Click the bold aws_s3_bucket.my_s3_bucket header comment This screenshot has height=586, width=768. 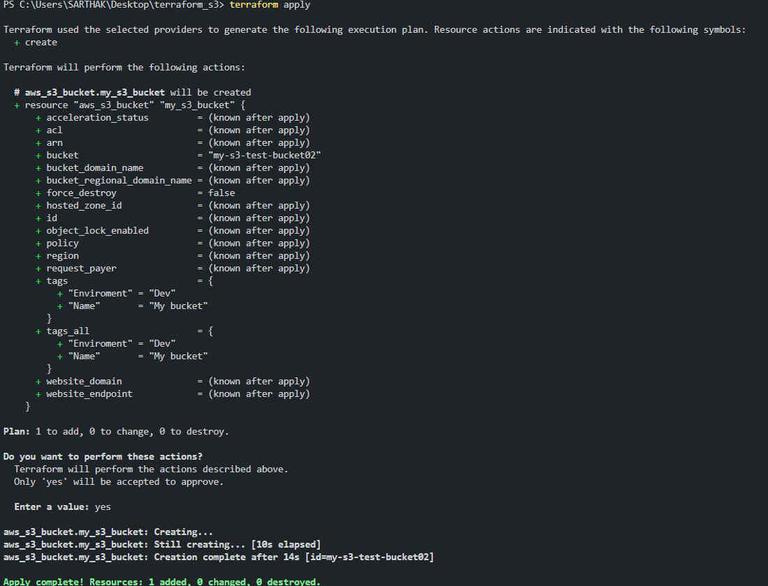tap(95, 93)
